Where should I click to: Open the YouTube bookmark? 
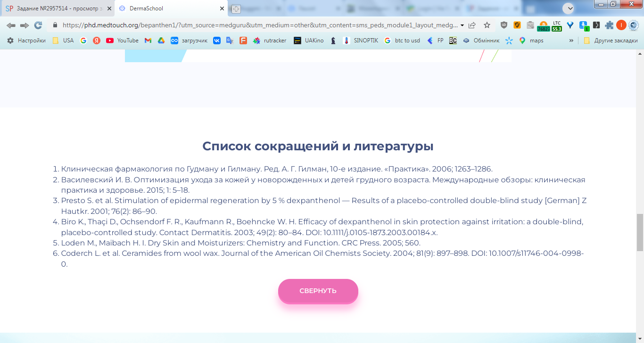pyautogui.click(x=122, y=41)
